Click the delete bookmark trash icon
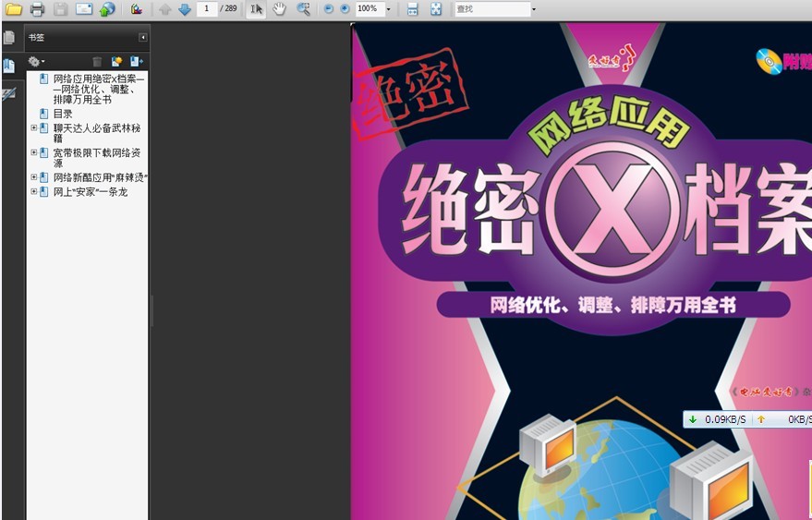This screenshot has height=520, width=812. point(97,62)
